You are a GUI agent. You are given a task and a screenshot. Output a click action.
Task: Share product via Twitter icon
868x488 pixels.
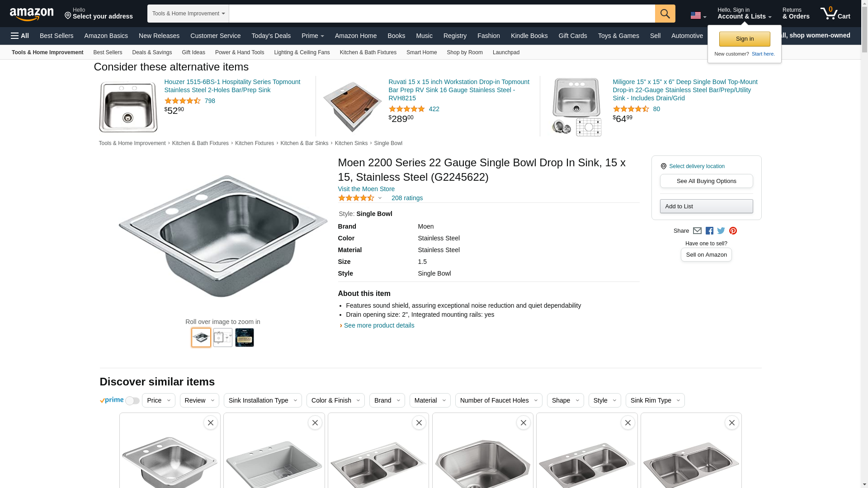point(721,231)
